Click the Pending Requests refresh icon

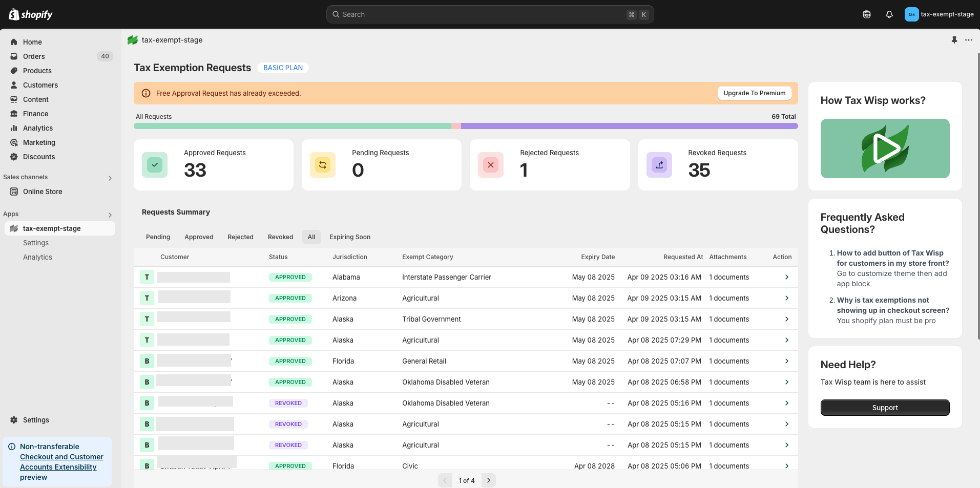tap(323, 165)
